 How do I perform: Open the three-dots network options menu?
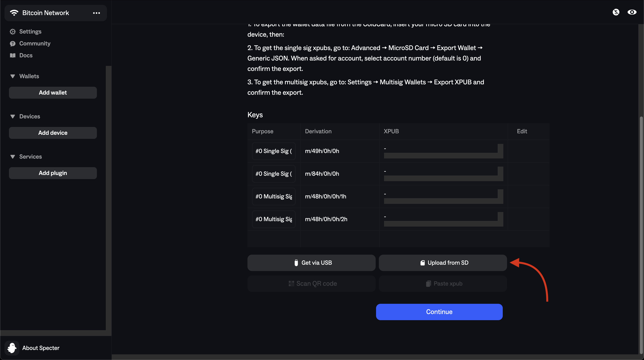point(96,13)
